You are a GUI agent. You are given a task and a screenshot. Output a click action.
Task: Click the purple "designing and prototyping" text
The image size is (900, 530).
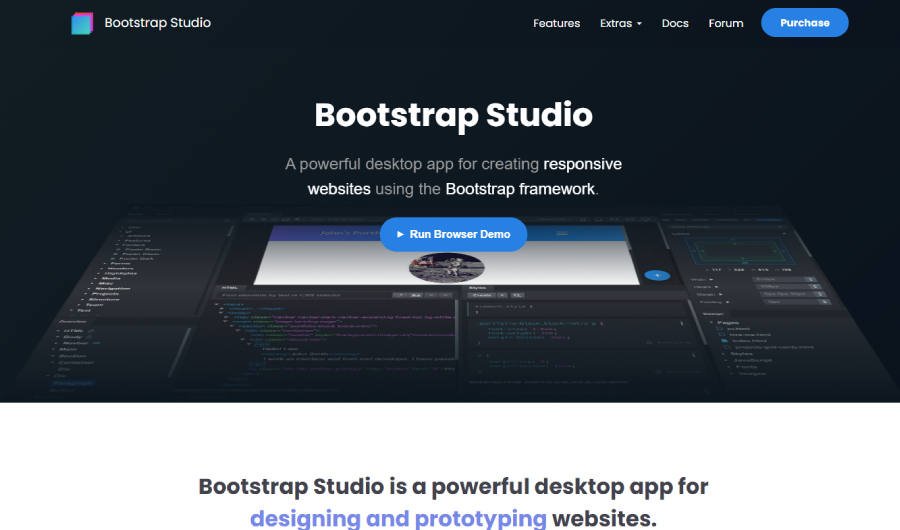pyautogui.click(x=398, y=519)
